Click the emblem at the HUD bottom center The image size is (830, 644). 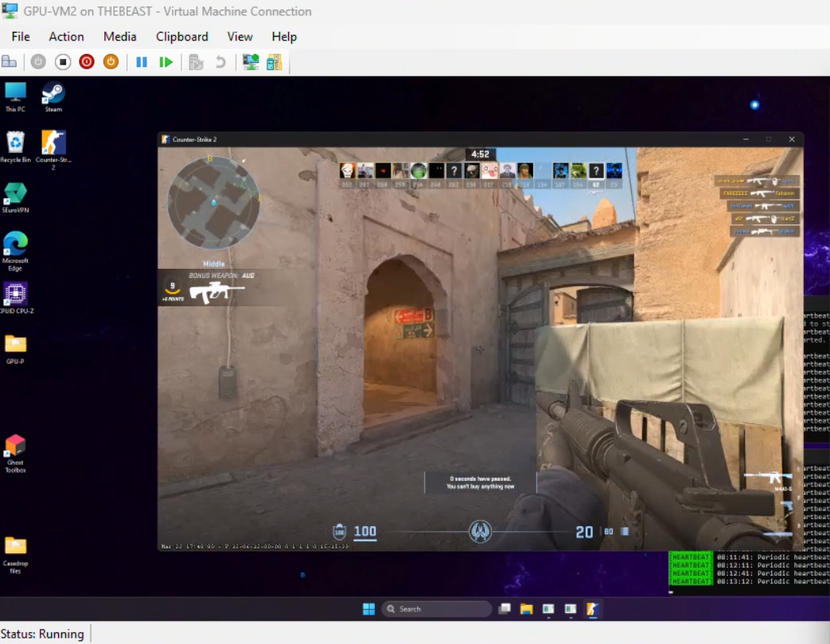point(480,531)
